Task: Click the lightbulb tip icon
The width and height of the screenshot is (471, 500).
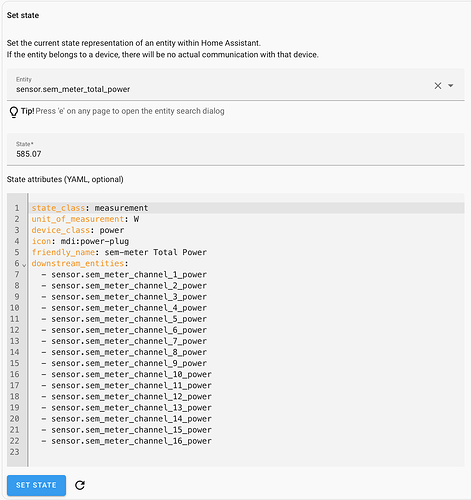Action: 14,112
